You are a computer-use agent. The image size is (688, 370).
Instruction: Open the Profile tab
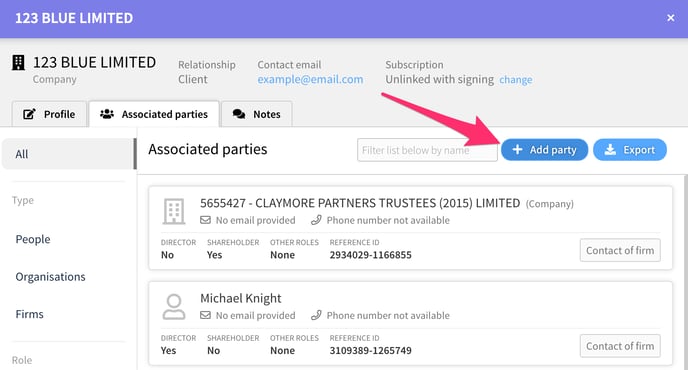[49, 114]
